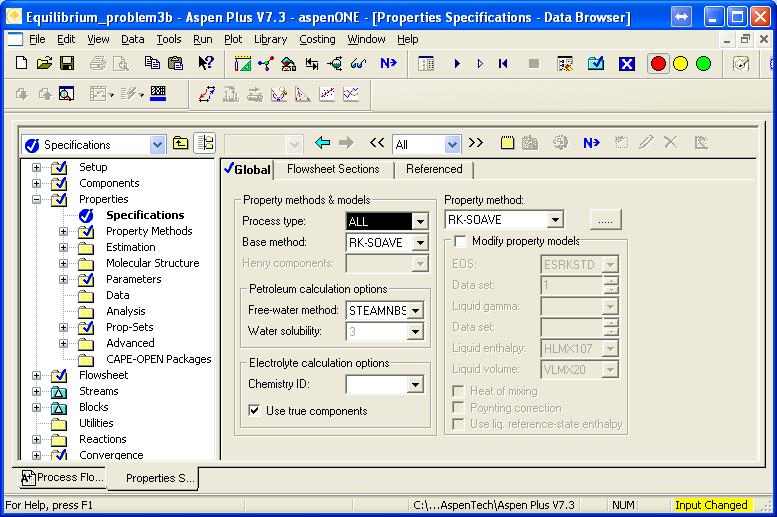
Task: Start the simulation run (solid play arrow)
Action: (457, 63)
